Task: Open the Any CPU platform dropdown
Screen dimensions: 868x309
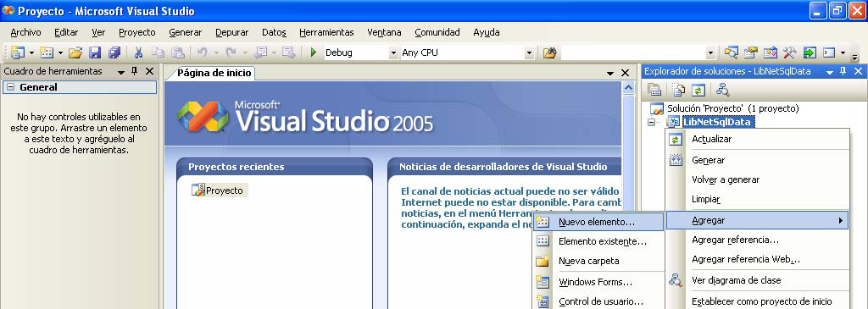Action: point(529,53)
